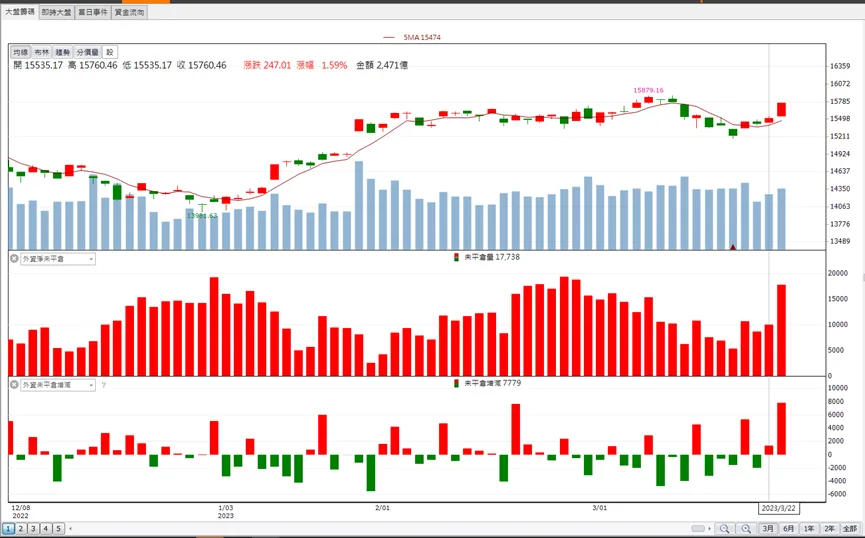The image size is (865, 538).
Task: Click the 金額 2,471億 turnover value
Action: 382,65
